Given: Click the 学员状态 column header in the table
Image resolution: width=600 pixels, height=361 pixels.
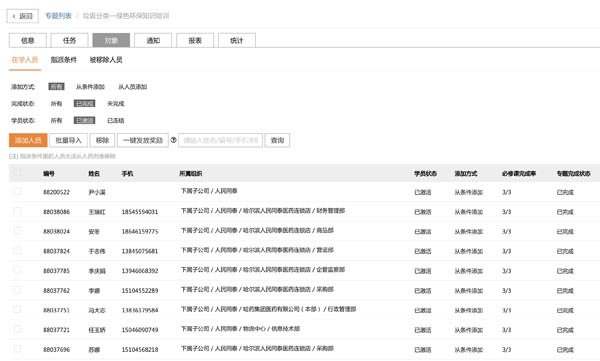Looking at the screenshot, I should pos(426,174).
